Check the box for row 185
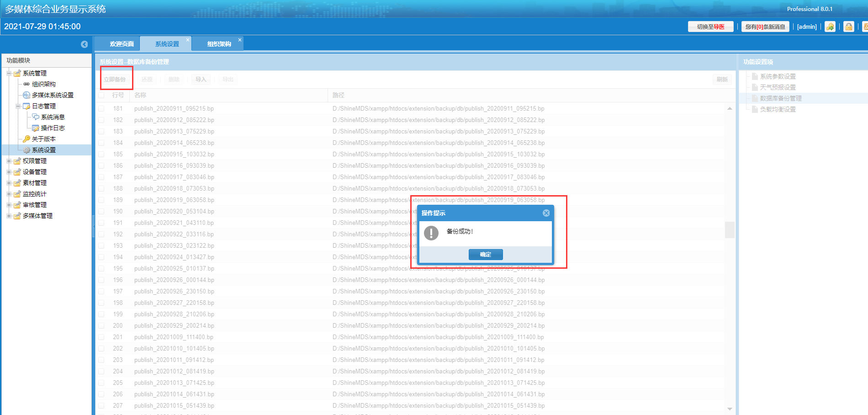868x415 pixels. click(101, 154)
